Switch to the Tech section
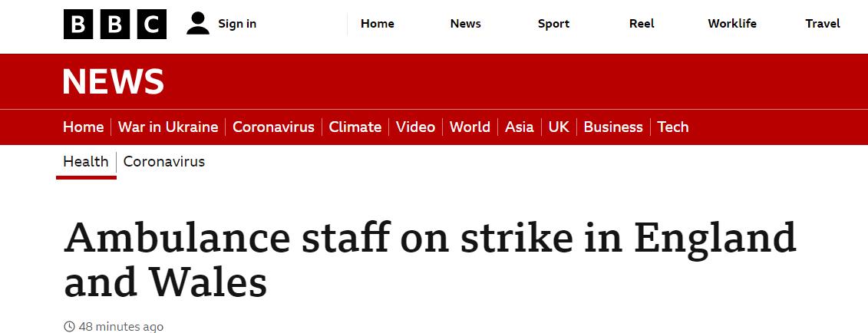 673,127
